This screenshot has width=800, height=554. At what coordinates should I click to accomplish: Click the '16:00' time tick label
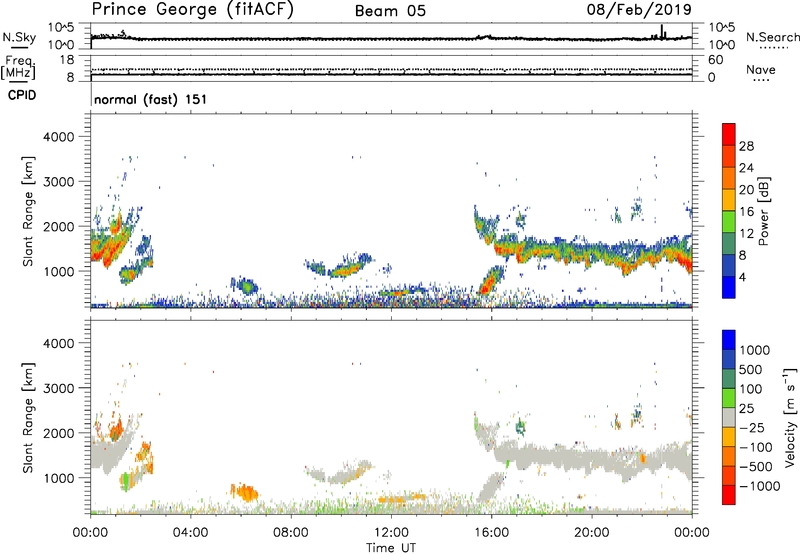coord(491,533)
